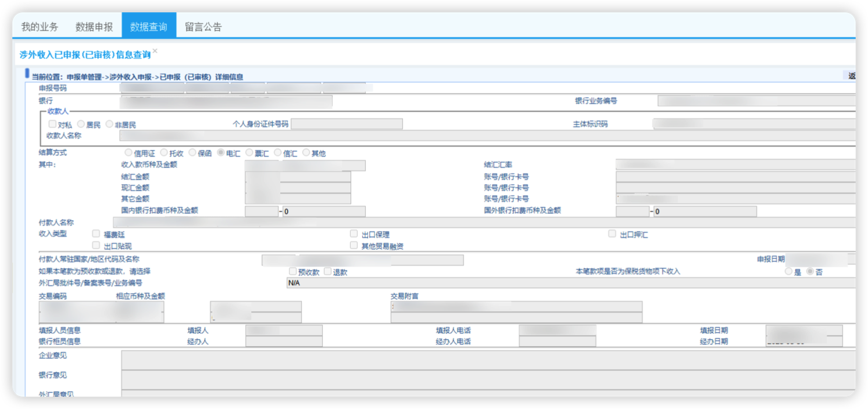Select the 票汇 radio button

pyautogui.click(x=249, y=153)
